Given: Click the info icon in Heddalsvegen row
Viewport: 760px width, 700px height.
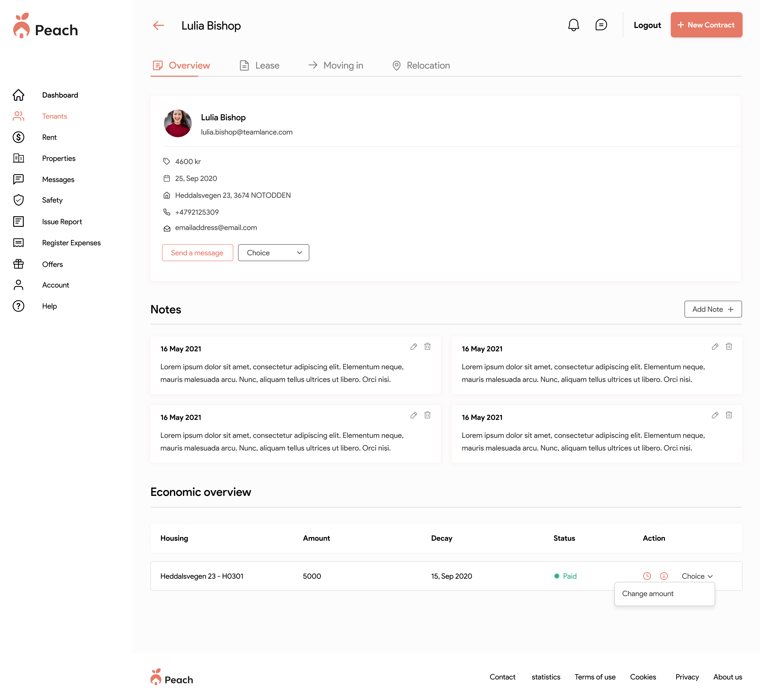Looking at the screenshot, I should point(664,576).
